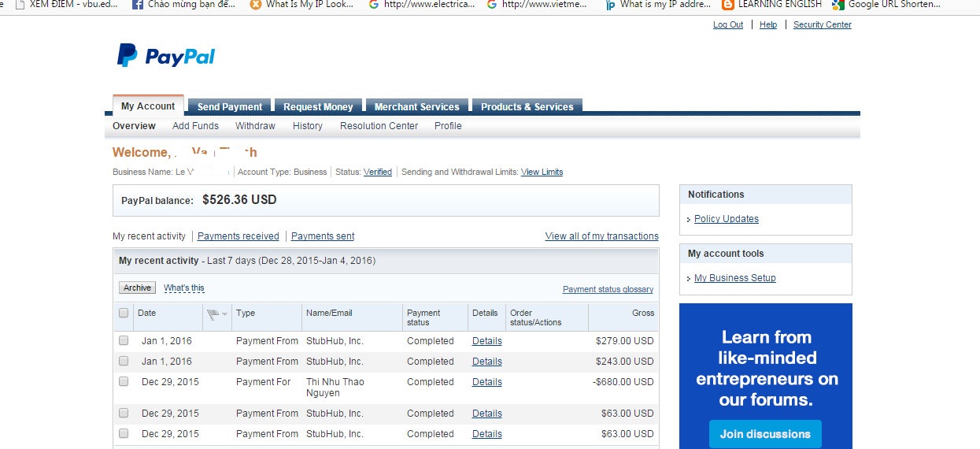Open the Google URL Shortener bookmark icon
The height and width of the screenshot is (449, 980).
coord(838,5)
